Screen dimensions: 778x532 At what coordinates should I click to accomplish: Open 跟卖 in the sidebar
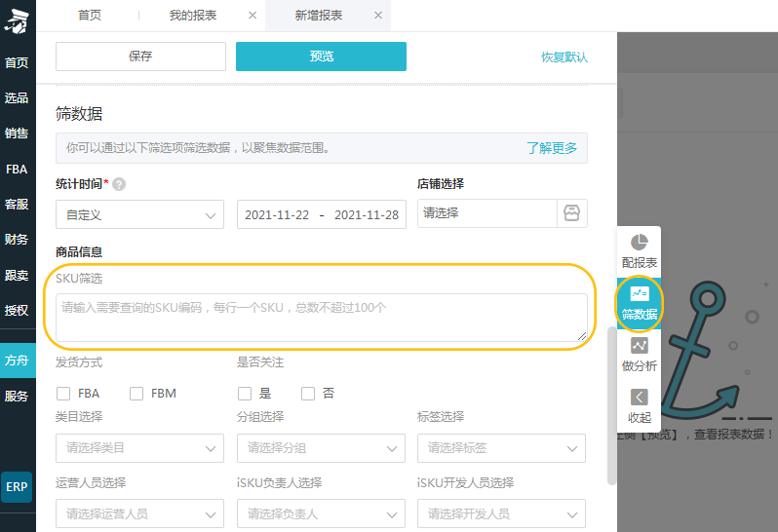point(17,275)
